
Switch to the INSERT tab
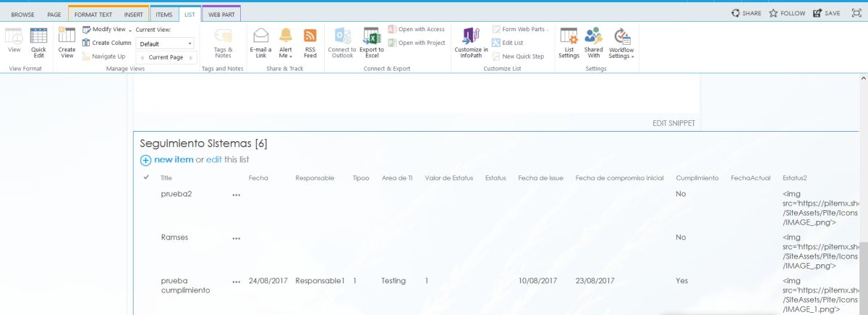134,14
